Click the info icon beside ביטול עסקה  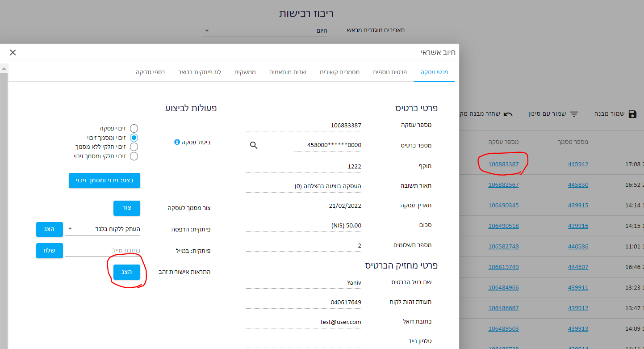pyautogui.click(x=177, y=142)
